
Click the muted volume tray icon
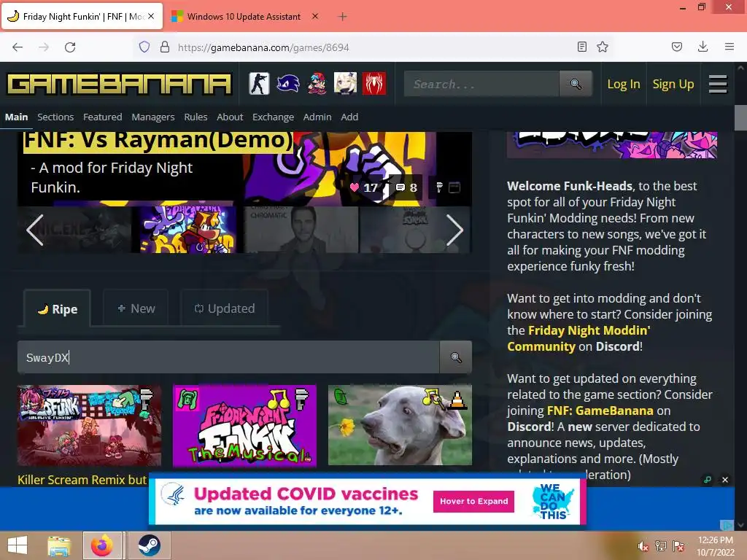(643, 546)
